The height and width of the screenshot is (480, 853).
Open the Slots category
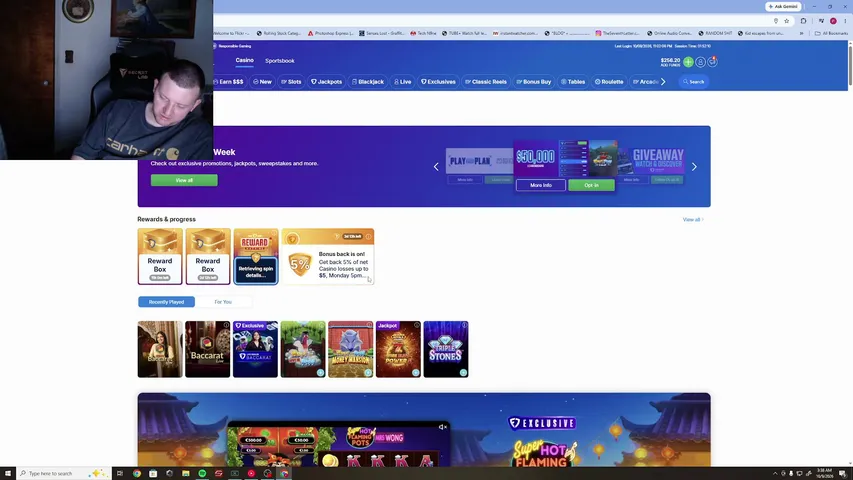tap(291, 82)
